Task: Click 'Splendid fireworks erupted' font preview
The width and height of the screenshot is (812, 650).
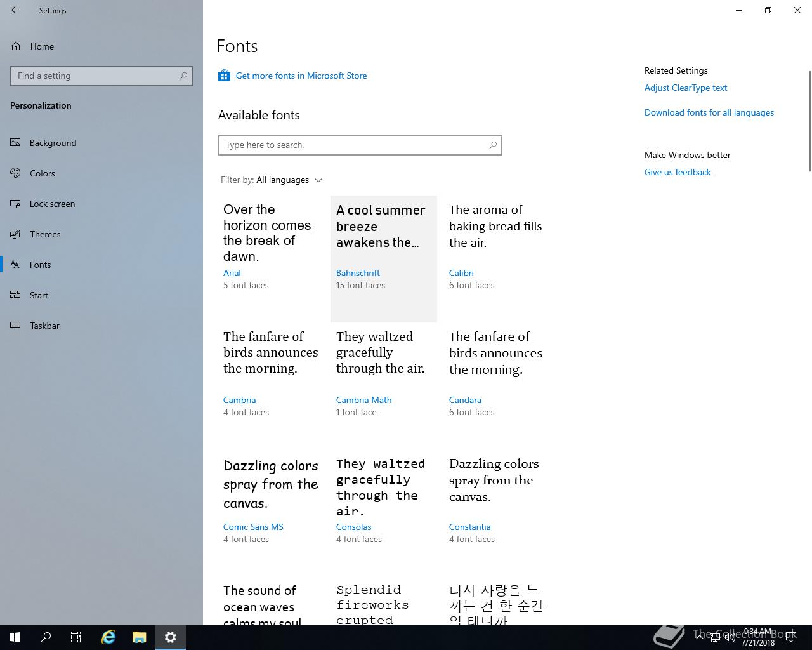Action: tap(373, 605)
